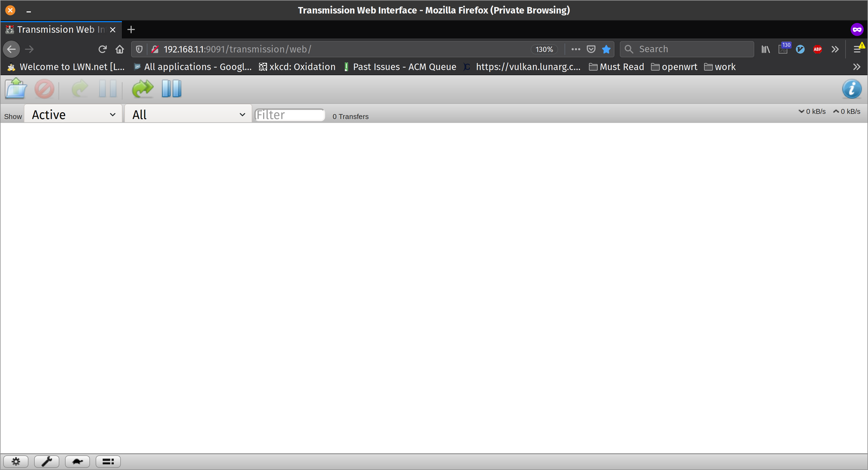The height and width of the screenshot is (470, 868).
Task: Close the Transmission Web Interface tab
Action: click(x=113, y=30)
